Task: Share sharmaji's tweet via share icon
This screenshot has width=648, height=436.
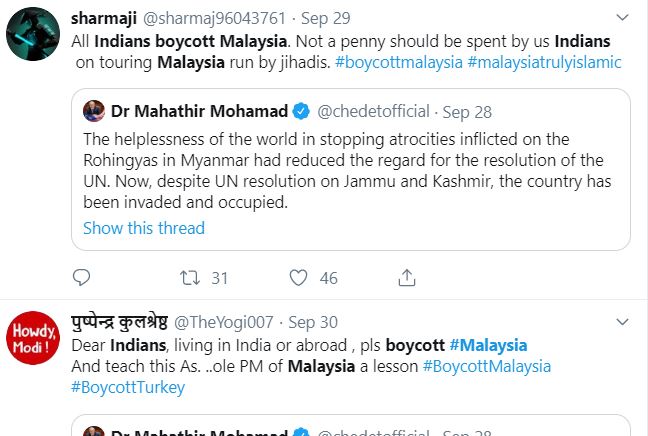Action: point(406,277)
